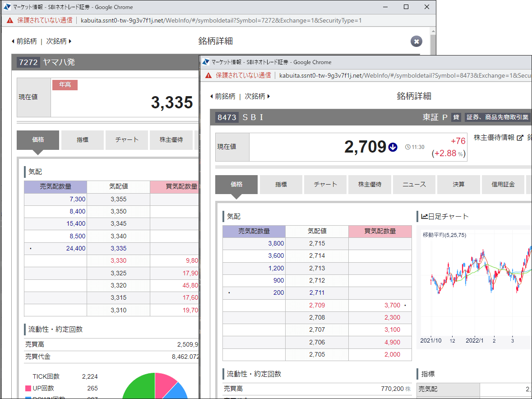Select 株主優待 tab in SBI window
Screen dimensions: 532x399
(370, 185)
